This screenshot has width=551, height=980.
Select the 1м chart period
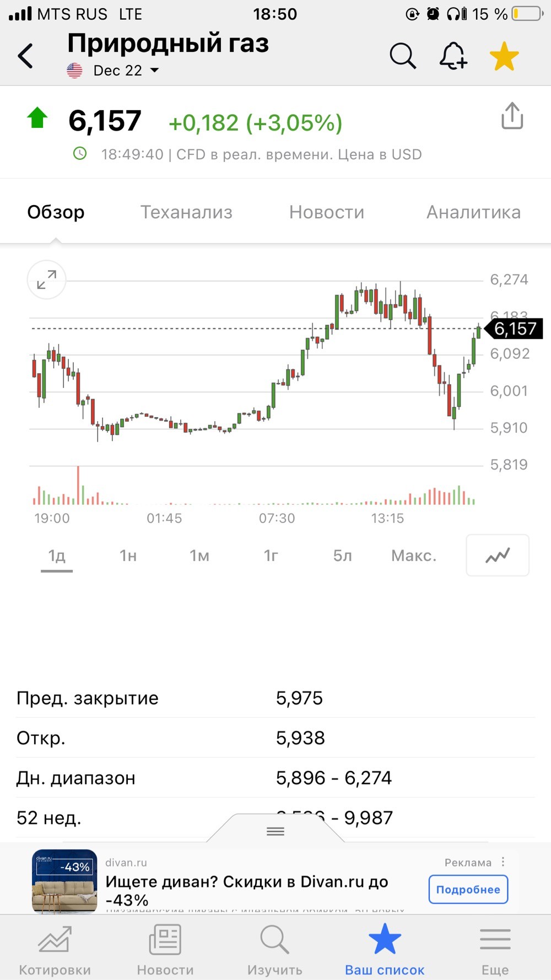(199, 556)
